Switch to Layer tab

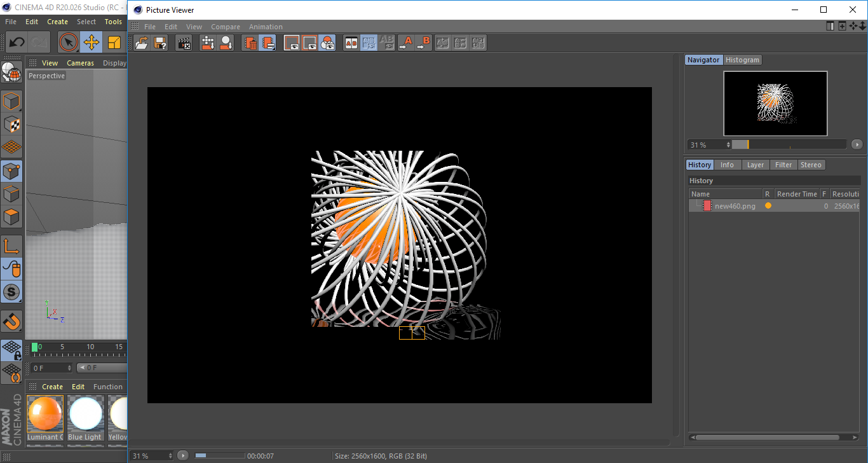point(756,165)
